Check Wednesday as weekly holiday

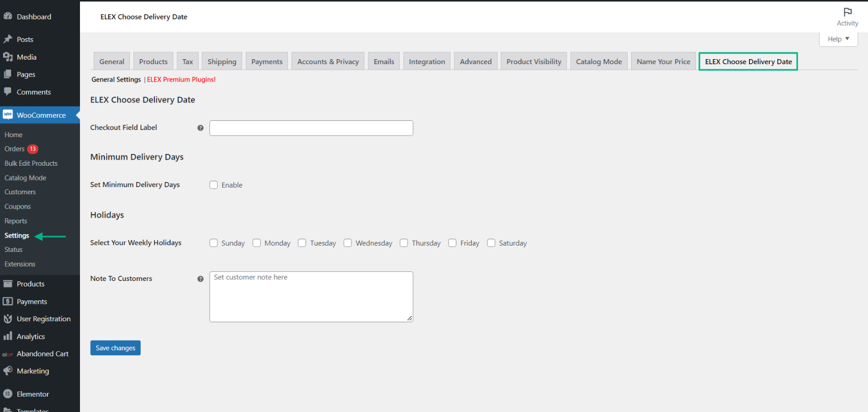click(x=347, y=243)
